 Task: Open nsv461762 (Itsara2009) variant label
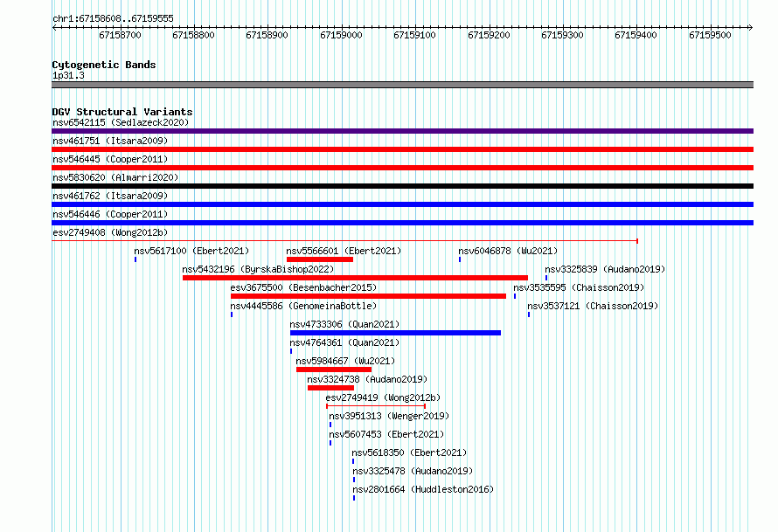110,196
